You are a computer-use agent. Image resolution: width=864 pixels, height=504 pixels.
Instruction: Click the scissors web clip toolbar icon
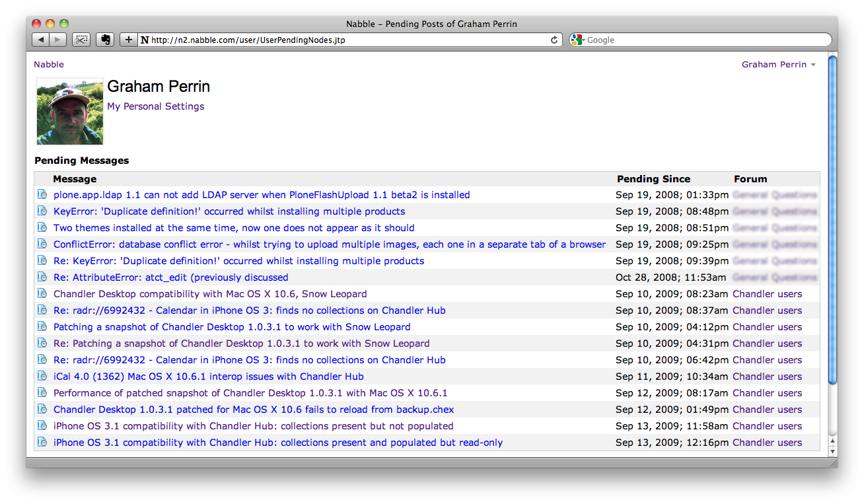point(81,40)
